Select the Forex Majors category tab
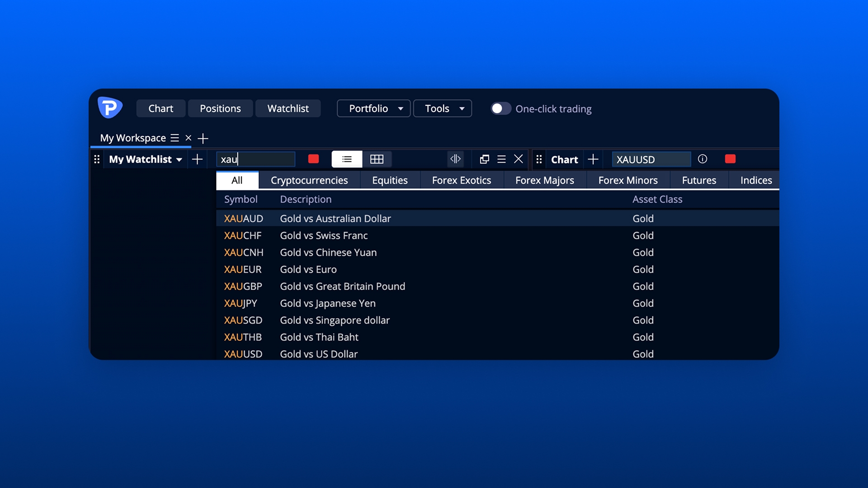 pos(544,180)
